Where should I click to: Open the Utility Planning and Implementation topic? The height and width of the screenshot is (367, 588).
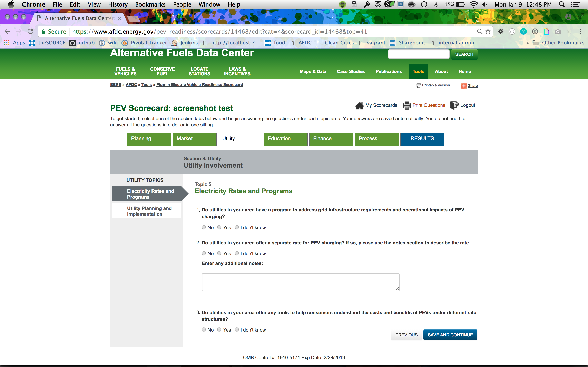tap(149, 211)
